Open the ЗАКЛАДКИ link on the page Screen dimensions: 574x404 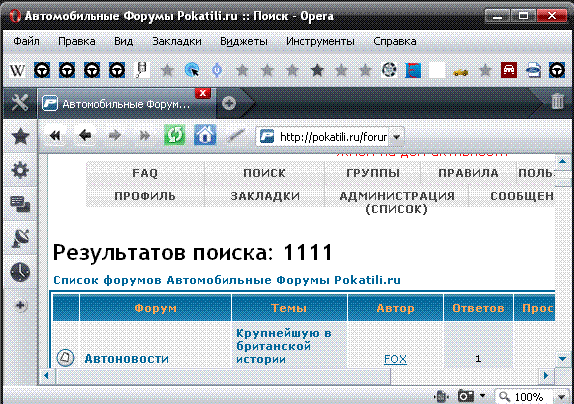pos(265,196)
